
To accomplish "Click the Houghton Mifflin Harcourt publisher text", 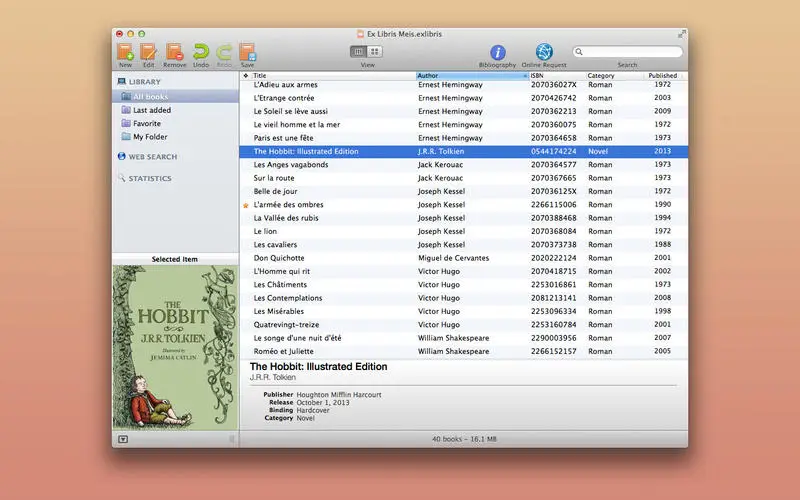I will (339, 395).
